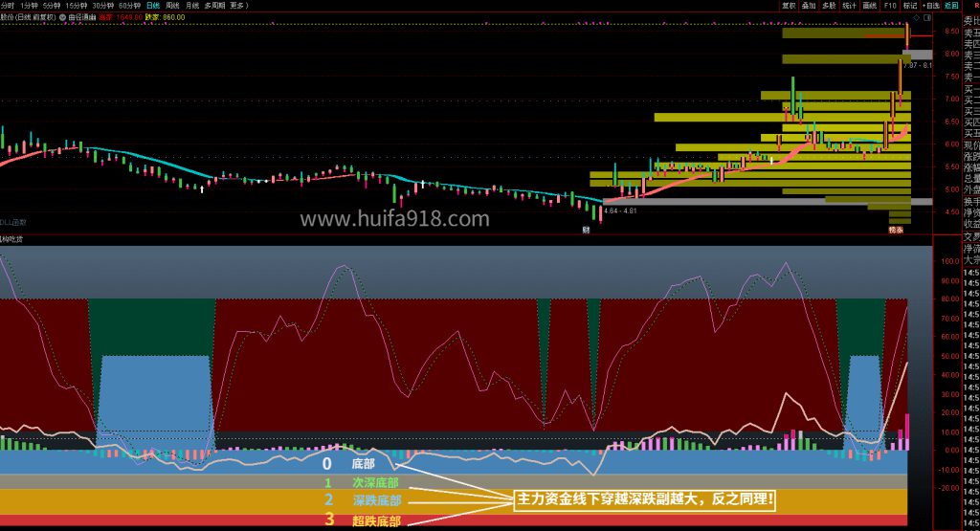This screenshot has height=531, width=980.
Task: Click the 叠加 overlay button
Action: coord(809,6)
